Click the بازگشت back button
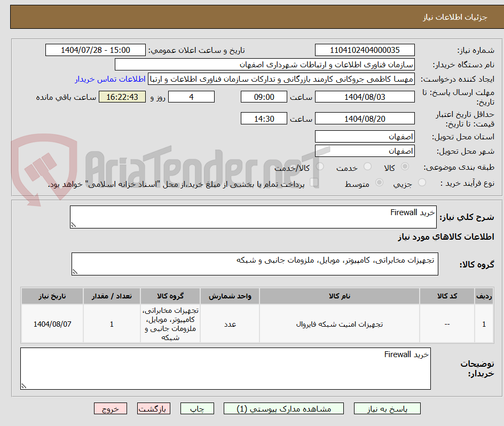 [x=154, y=408]
